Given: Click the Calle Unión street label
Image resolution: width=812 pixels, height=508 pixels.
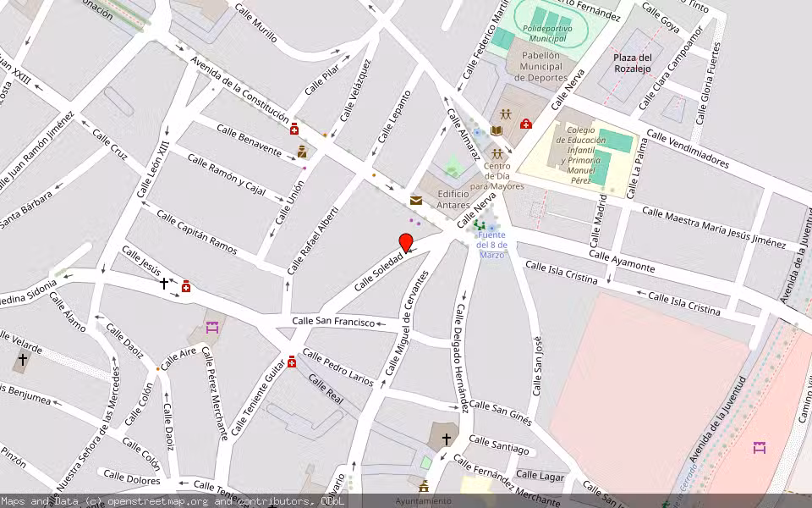Looking at the screenshot, I should (289, 202).
